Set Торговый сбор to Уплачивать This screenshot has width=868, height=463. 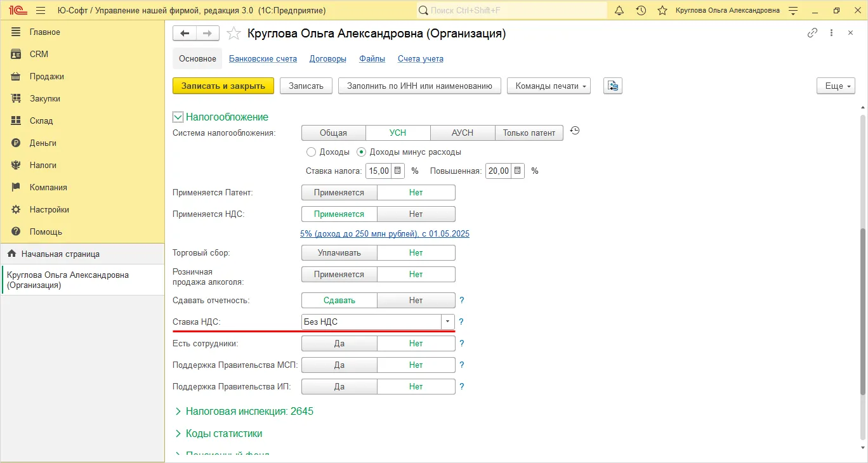click(339, 252)
